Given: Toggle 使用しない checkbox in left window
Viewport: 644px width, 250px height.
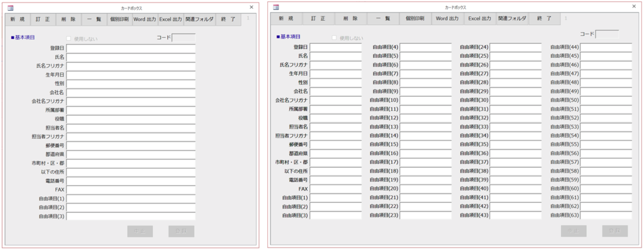Looking at the screenshot, I should click(x=69, y=38).
